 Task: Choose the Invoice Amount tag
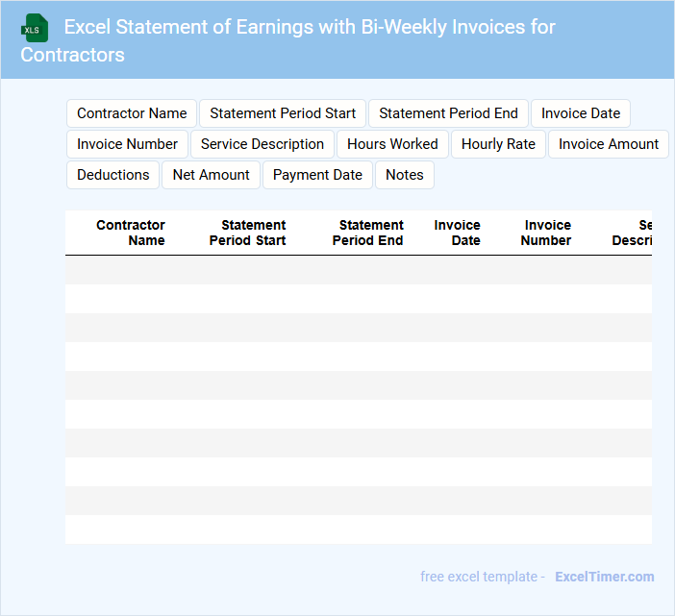pyautogui.click(x=609, y=144)
